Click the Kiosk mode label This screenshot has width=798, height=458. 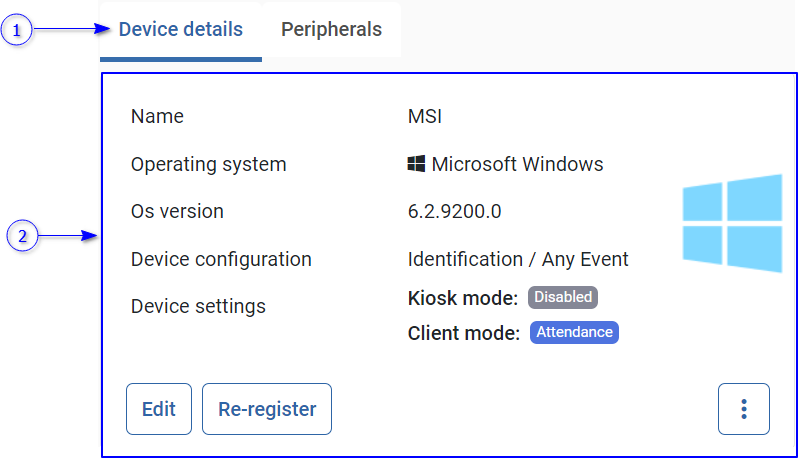(x=463, y=298)
